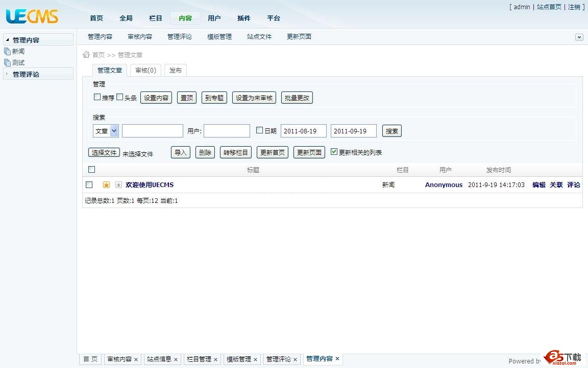Click the up-arrow icon beside 欢迎使用UECMS
588x368 pixels.
pyautogui.click(x=118, y=185)
